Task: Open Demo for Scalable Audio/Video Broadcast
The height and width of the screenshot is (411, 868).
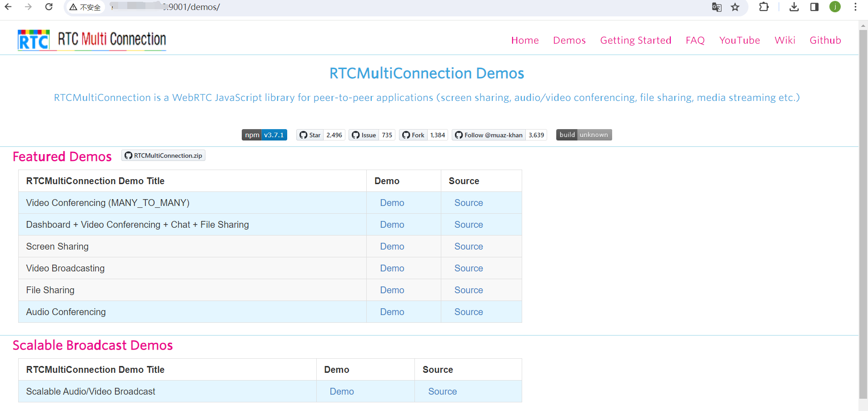Action: [342, 391]
